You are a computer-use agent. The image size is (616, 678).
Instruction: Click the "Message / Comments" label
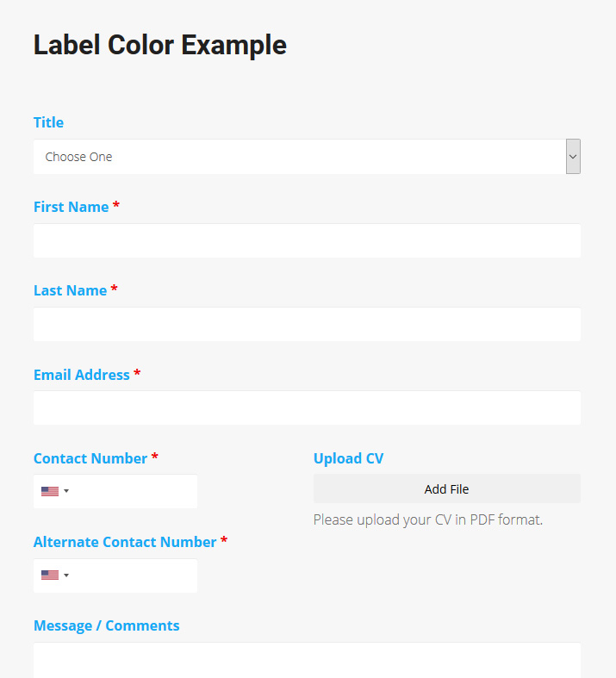point(106,625)
